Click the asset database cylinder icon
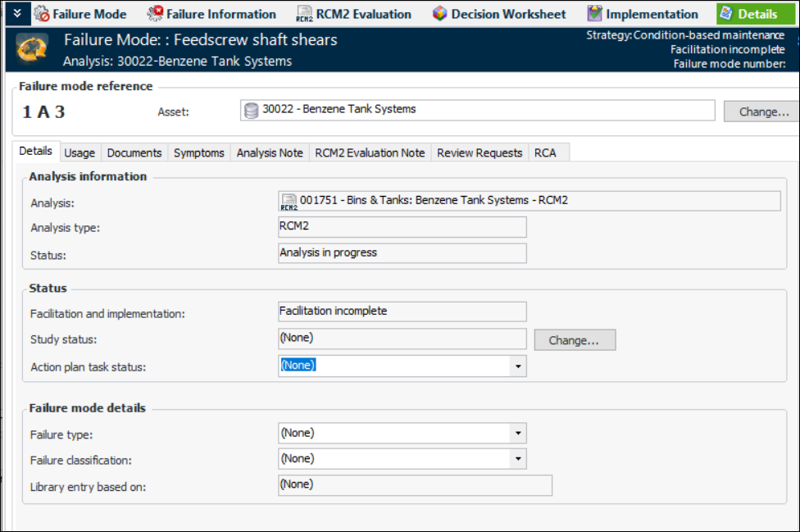Screen dimensions: 800x532 [x=251, y=111]
